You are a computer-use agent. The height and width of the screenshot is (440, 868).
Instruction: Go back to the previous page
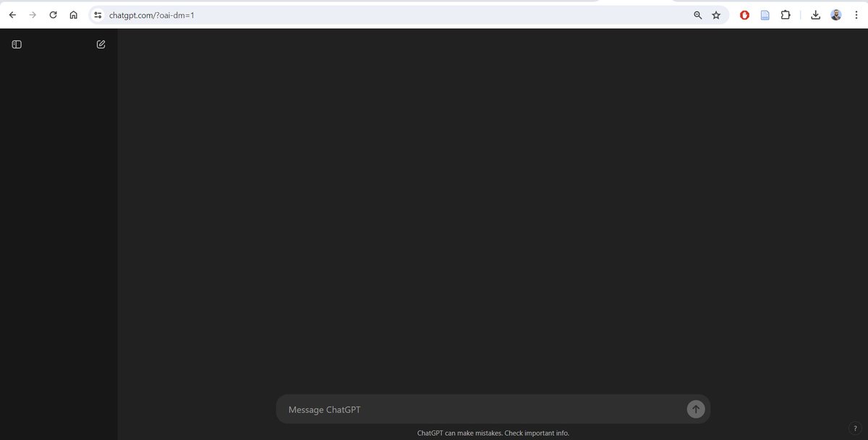[x=12, y=14]
